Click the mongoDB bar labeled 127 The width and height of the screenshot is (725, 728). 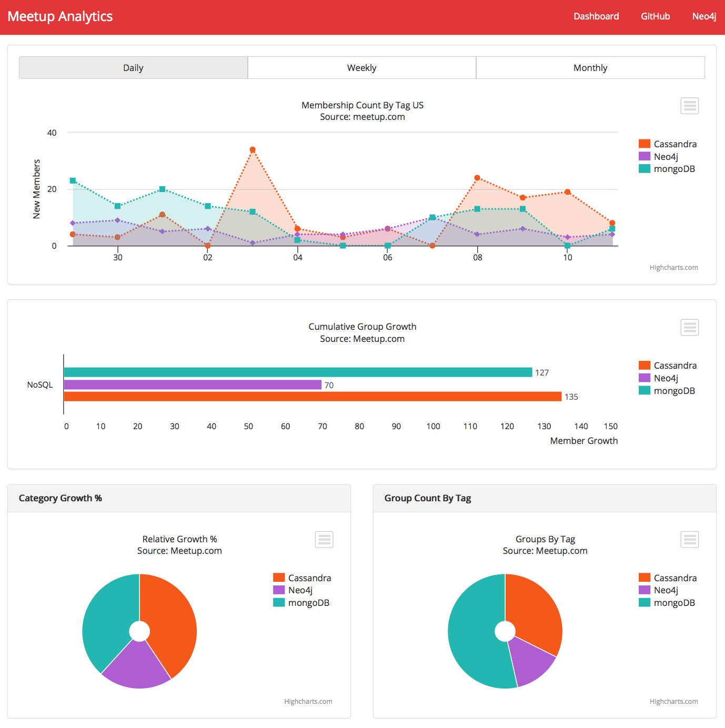point(298,372)
